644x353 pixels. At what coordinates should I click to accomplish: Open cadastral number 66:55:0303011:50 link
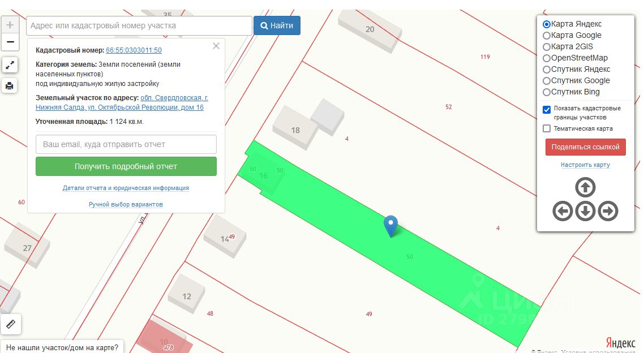tap(134, 50)
